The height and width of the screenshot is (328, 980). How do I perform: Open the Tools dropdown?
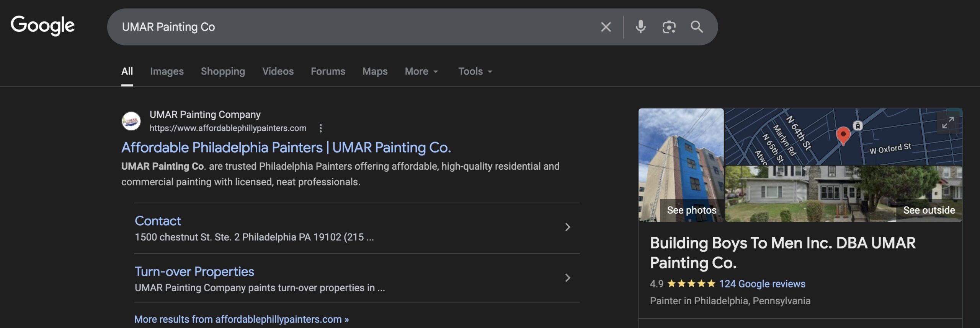[475, 71]
